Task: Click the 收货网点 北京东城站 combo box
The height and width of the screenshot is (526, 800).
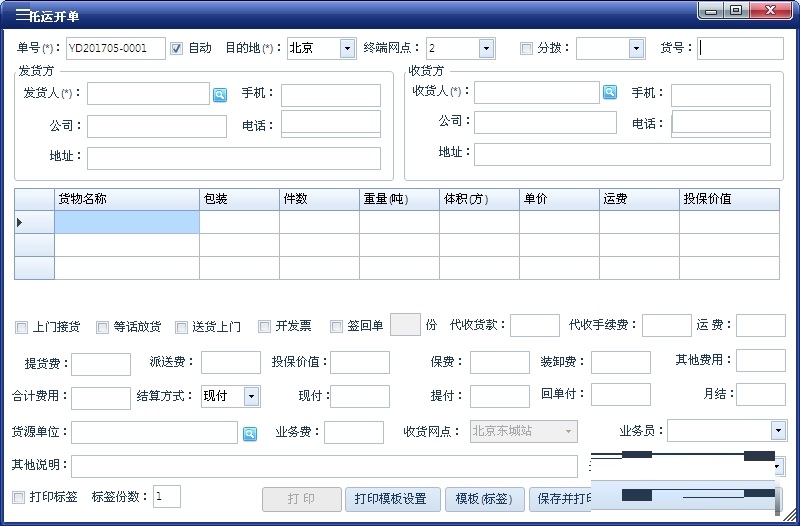Action: click(524, 432)
